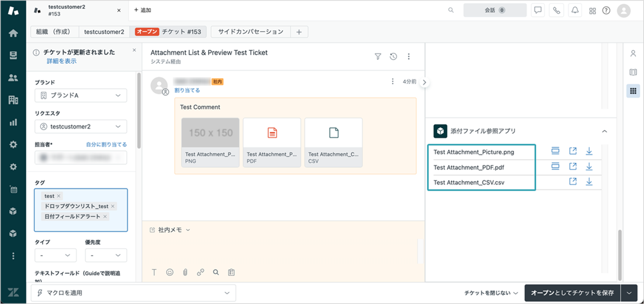Dismiss the ticket updated notification
Viewport: 644px width, 304px height.
tap(134, 50)
